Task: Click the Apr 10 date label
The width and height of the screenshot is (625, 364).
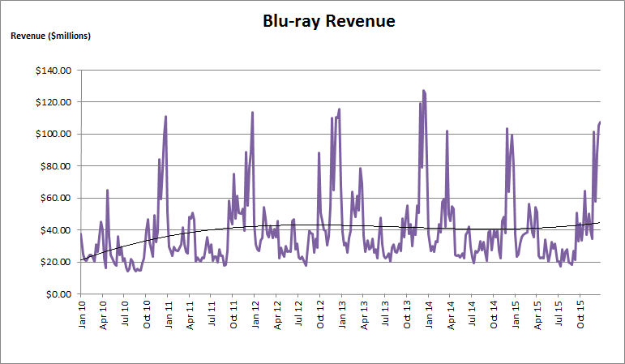Action: [103, 315]
